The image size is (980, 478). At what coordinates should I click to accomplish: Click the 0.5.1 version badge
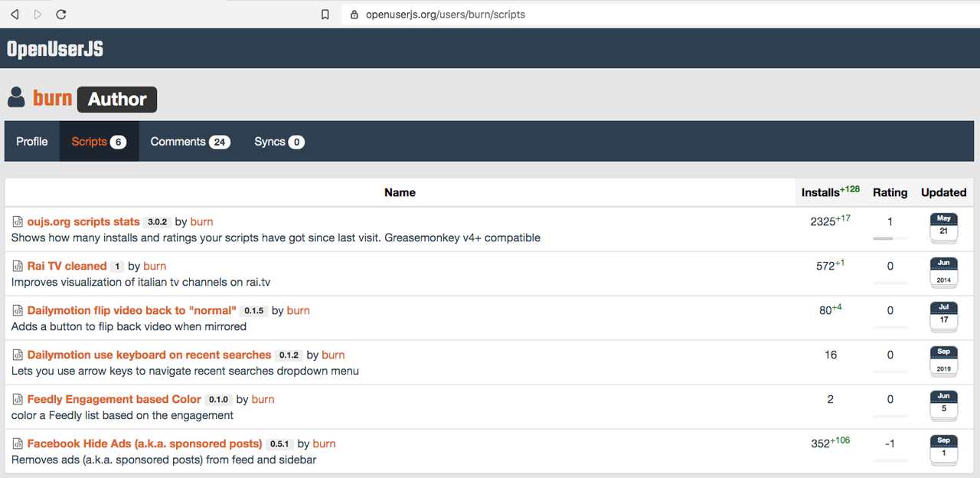[x=279, y=444]
